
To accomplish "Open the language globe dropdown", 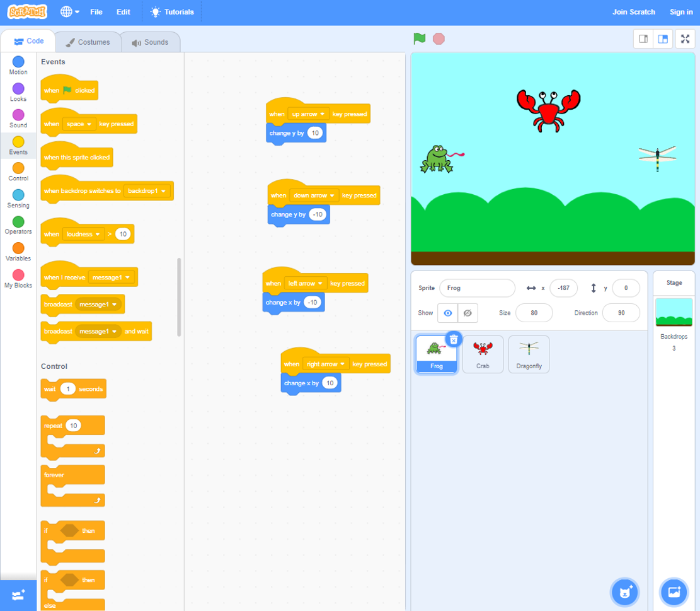I will 69,12.
